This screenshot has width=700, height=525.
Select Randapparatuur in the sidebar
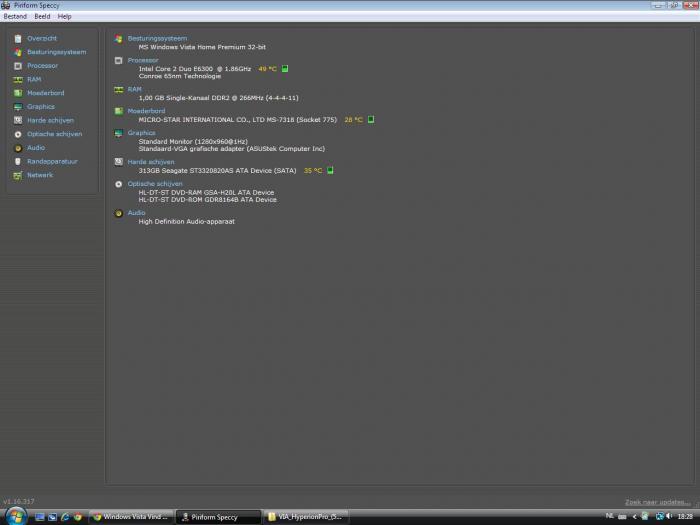tap(52, 162)
